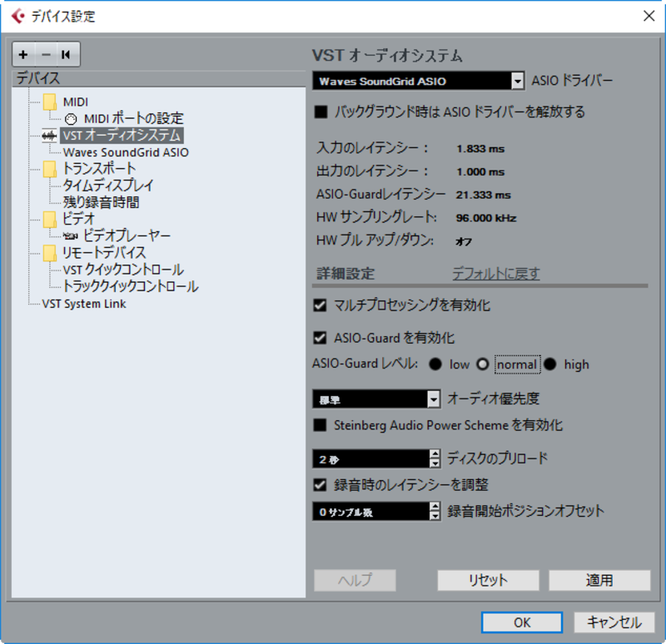Select ASIO-Guard level high
This screenshot has height=644, width=666.
(550, 364)
